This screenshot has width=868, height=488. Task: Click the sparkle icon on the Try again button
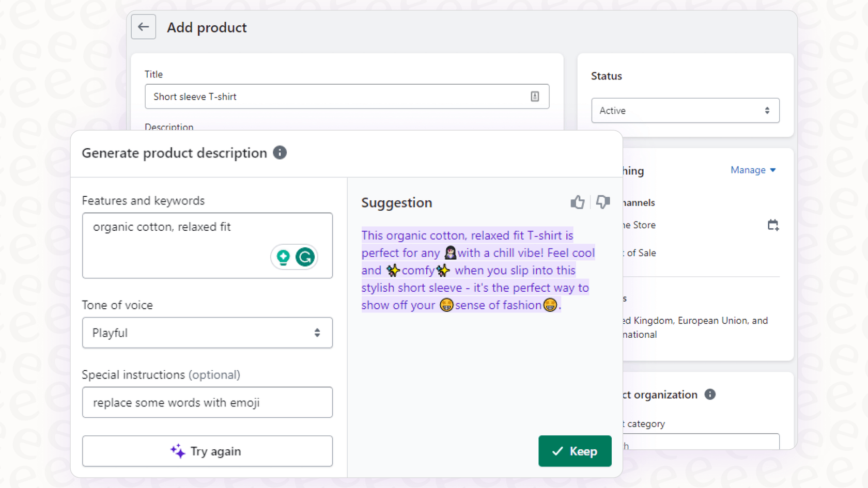pos(178,451)
